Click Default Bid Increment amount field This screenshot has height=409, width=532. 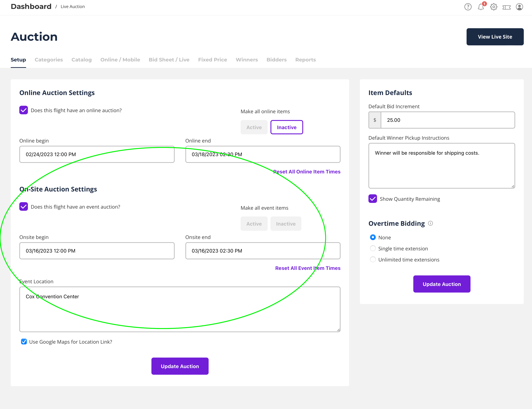pyautogui.click(x=447, y=120)
